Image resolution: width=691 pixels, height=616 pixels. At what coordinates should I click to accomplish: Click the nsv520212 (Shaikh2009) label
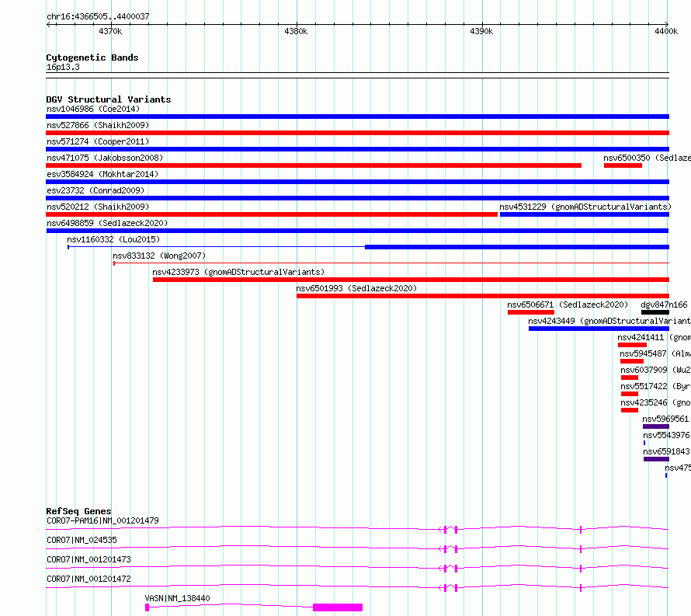tap(98, 207)
